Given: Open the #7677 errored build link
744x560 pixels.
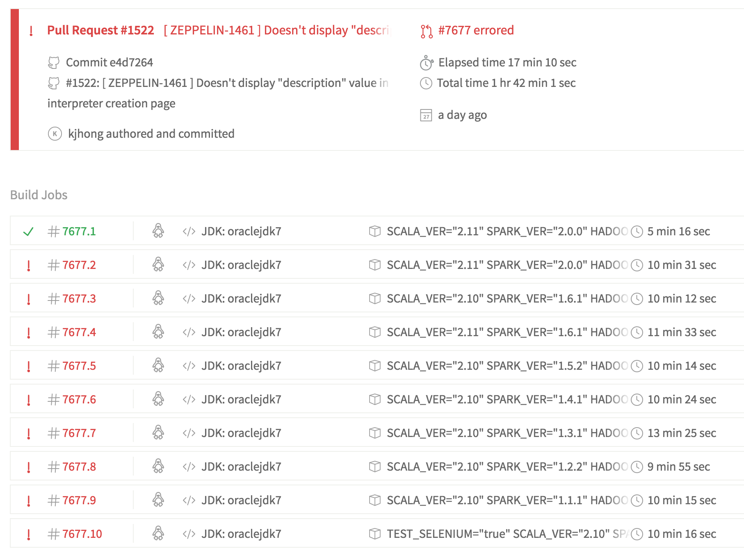Looking at the screenshot, I should (476, 30).
